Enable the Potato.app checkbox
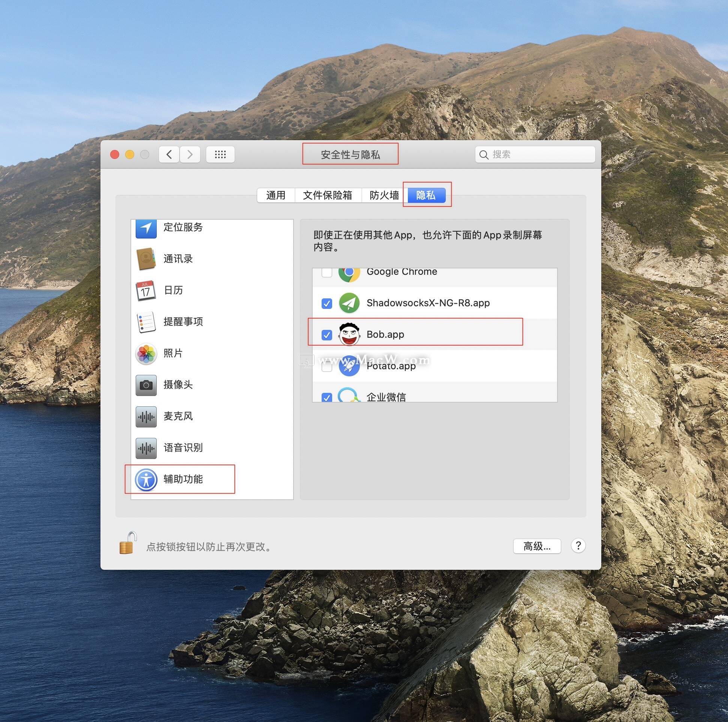 pyautogui.click(x=327, y=366)
